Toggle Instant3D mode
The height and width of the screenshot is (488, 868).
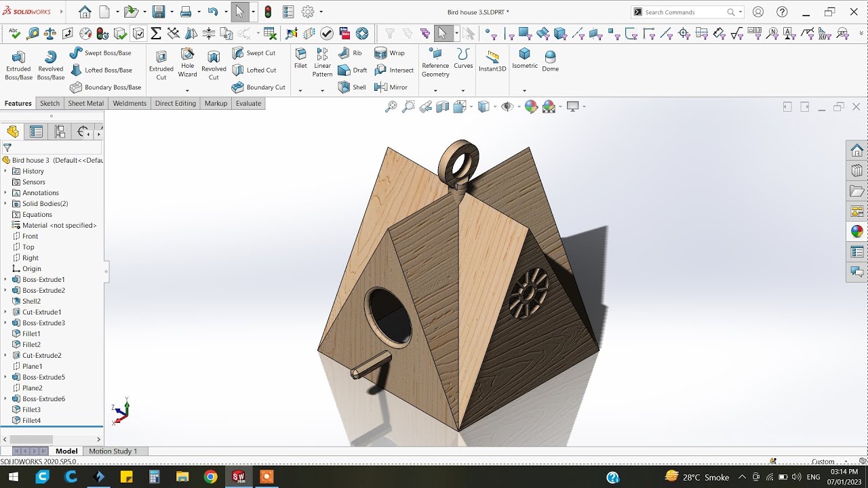pos(492,61)
